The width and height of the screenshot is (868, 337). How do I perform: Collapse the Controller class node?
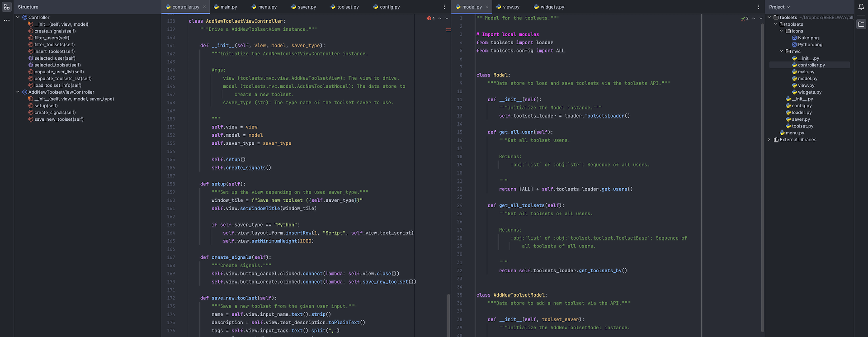tap(18, 17)
